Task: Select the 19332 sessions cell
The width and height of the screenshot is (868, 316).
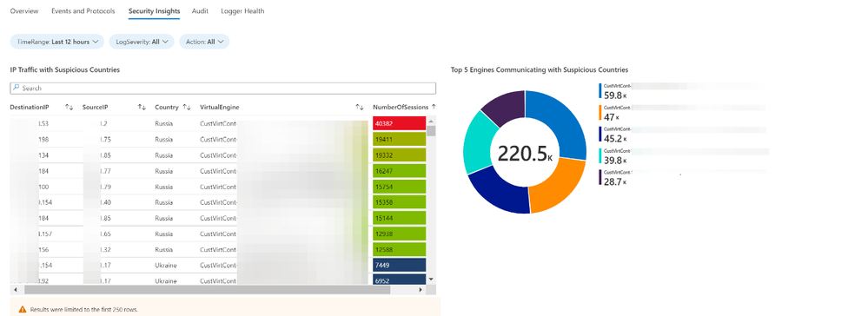Action: click(399, 155)
